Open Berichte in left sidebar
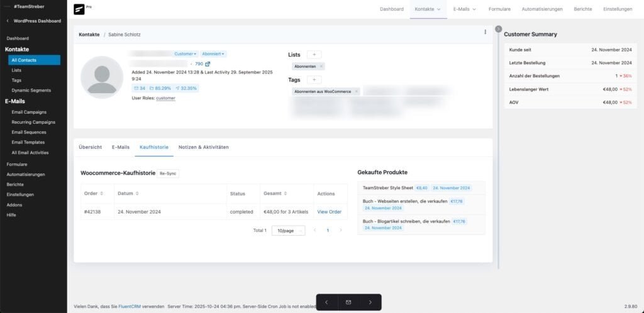 15,185
